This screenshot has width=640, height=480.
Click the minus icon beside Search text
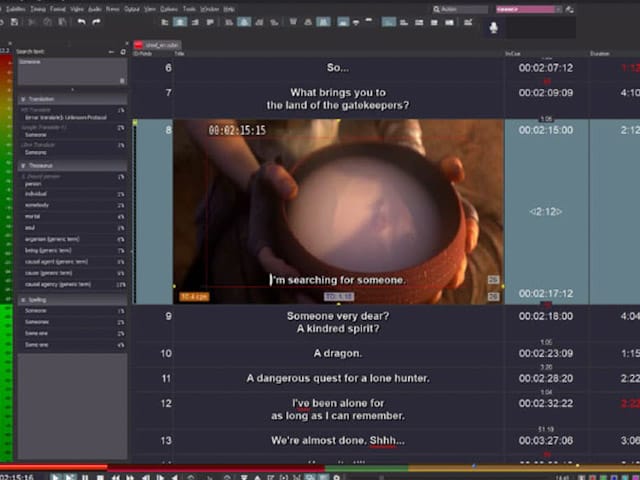(x=111, y=52)
